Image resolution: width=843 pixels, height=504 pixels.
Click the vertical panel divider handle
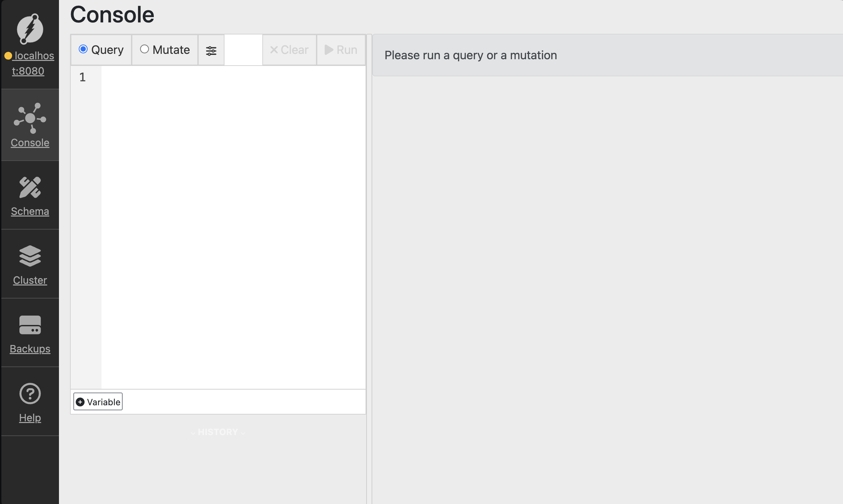click(x=369, y=268)
